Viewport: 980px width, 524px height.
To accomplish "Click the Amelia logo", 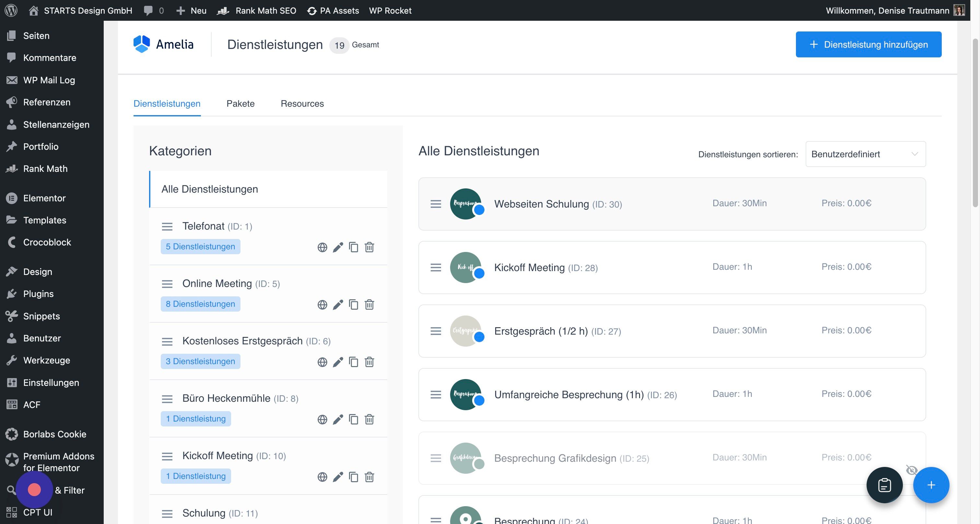I will (164, 44).
